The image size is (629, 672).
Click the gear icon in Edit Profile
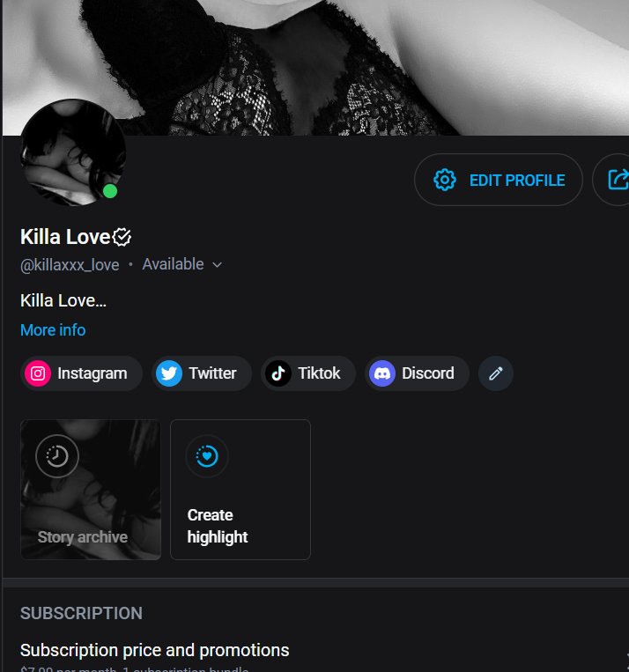(445, 180)
